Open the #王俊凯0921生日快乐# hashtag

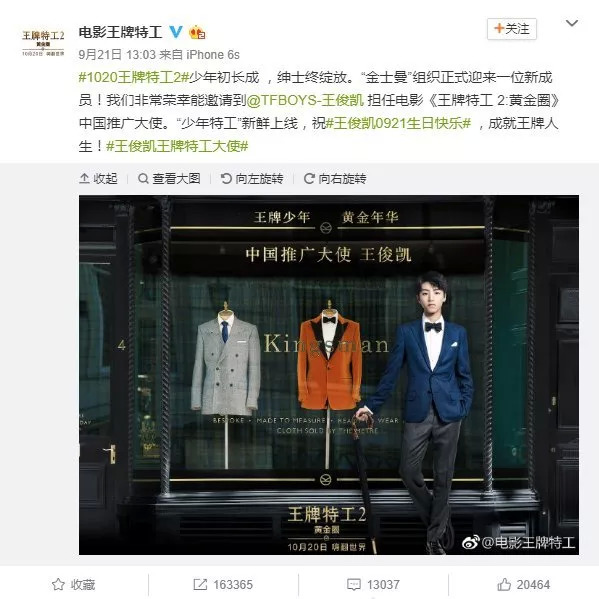[x=398, y=123]
